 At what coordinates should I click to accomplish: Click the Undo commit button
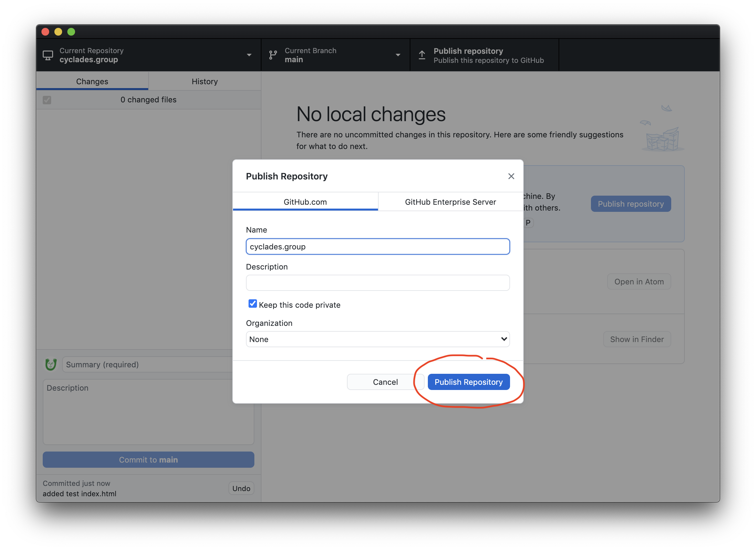(241, 488)
